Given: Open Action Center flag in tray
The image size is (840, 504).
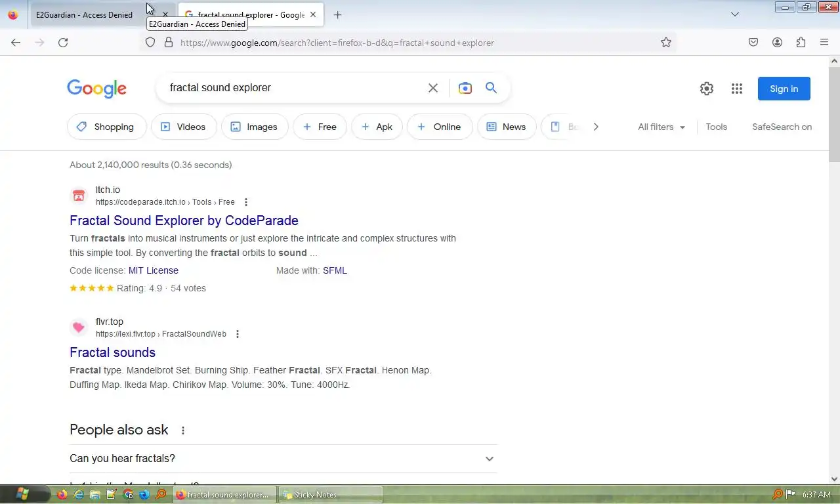Looking at the screenshot, I should coord(791,495).
